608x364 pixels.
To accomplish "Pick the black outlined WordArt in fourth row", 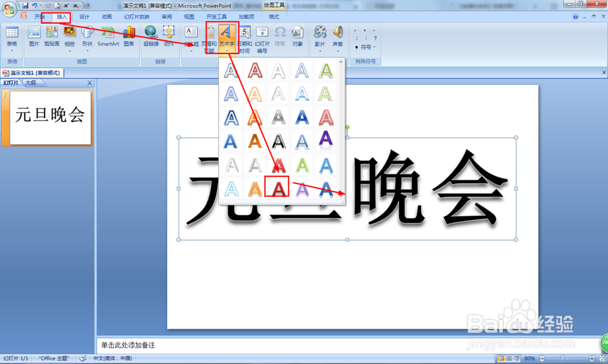I will click(x=278, y=142).
